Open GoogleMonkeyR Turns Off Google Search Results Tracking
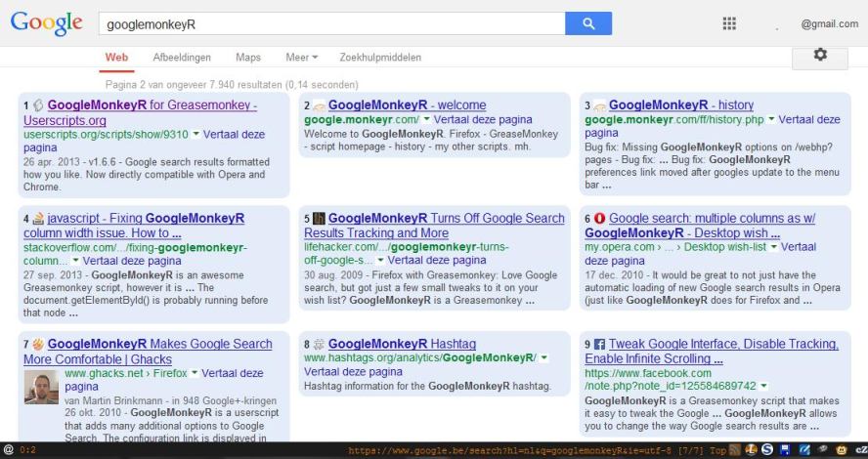The width and height of the screenshot is (868, 459). (435, 226)
